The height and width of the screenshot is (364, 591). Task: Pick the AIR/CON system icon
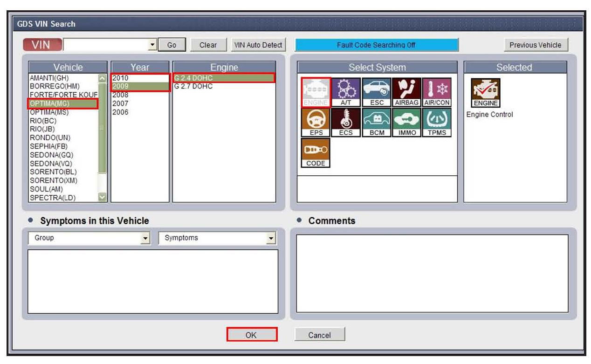tap(437, 92)
